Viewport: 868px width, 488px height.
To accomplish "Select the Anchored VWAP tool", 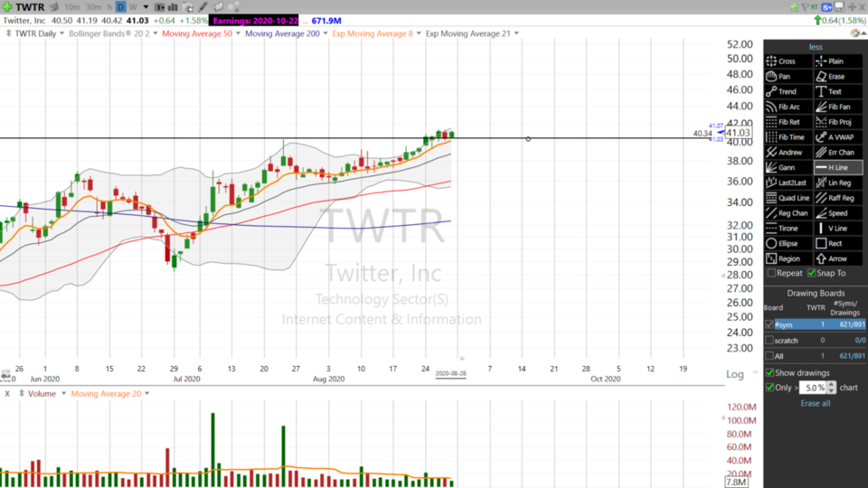I will 837,137.
